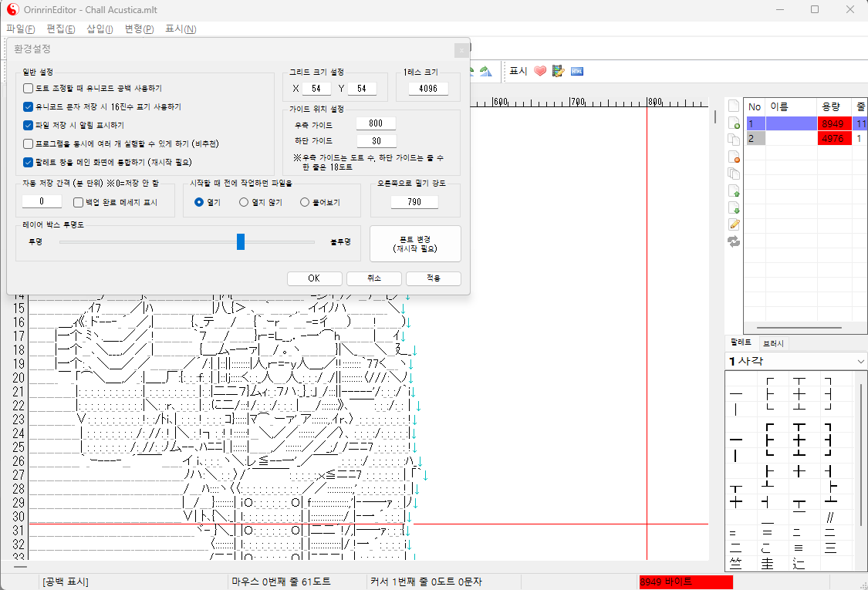The image size is (868, 590).
Task: Click the layer box opacity slider handle
Action: [x=241, y=241]
